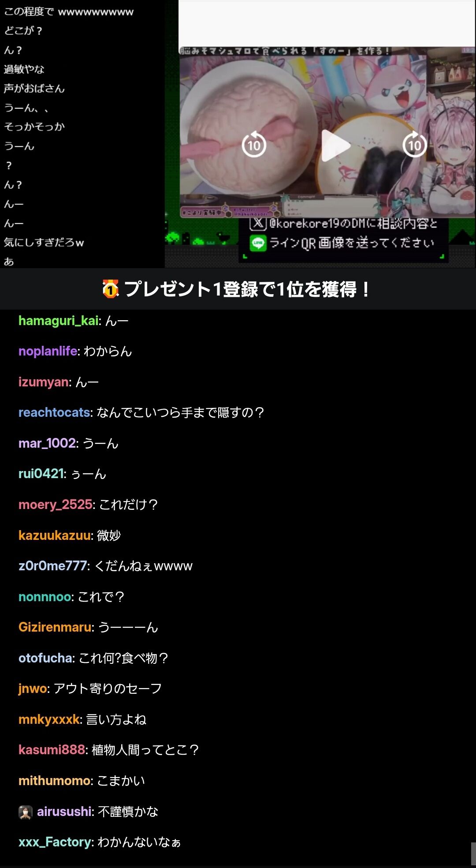
Task: Tap the gold medal rank icon
Action: pyautogui.click(x=111, y=289)
